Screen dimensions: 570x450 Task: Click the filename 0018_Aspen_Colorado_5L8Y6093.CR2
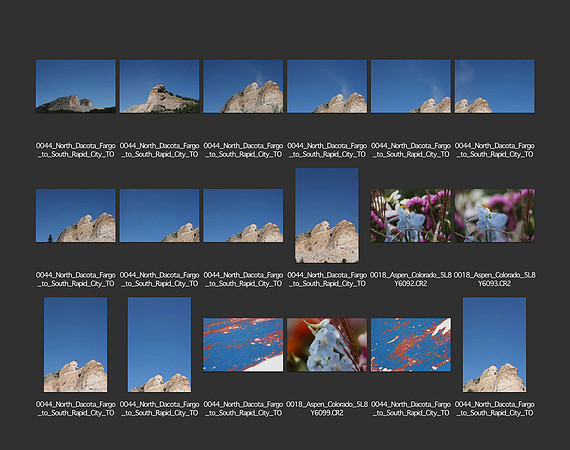[x=494, y=279]
